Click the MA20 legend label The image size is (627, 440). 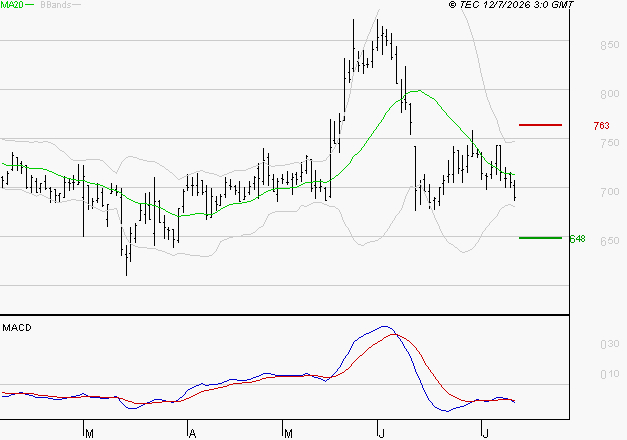click(x=12, y=5)
